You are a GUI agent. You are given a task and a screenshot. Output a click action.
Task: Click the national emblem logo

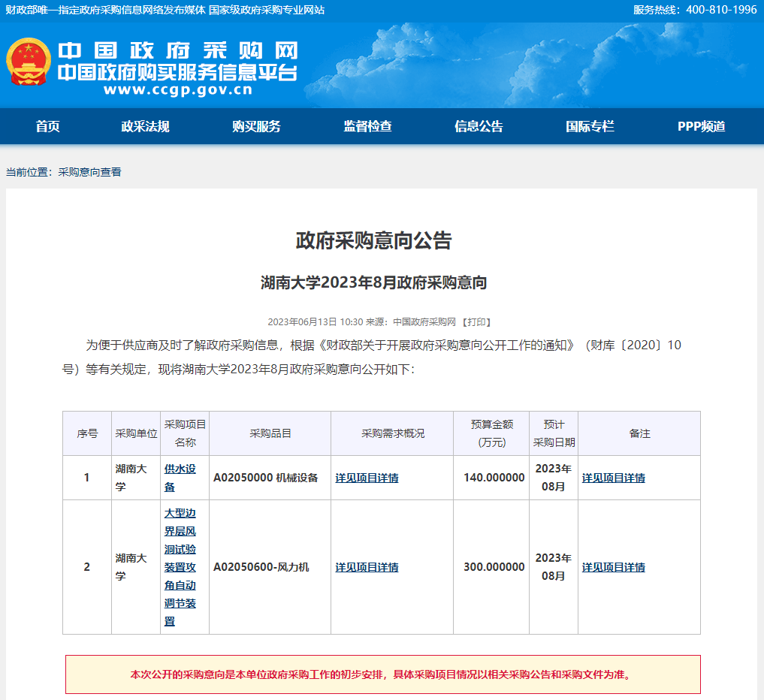[x=29, y=62]
